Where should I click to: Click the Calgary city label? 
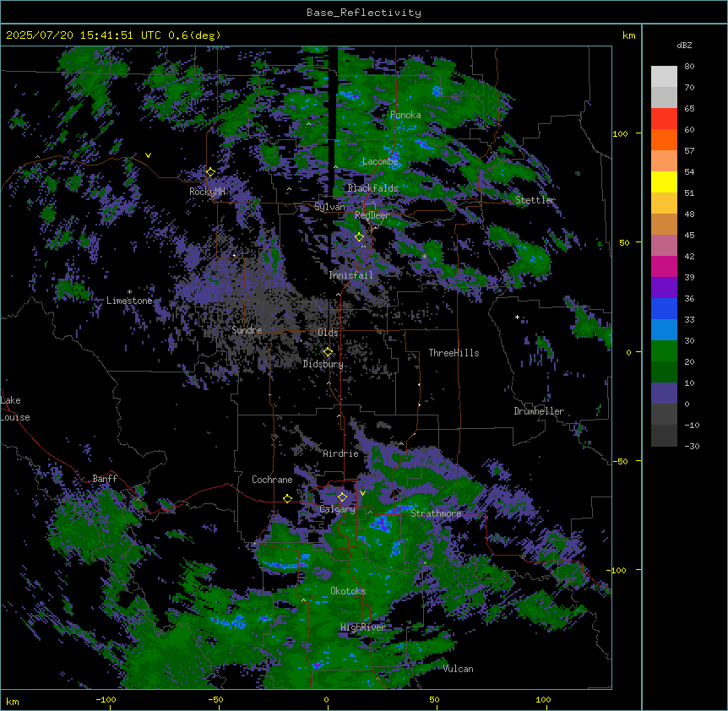click(337, 509)
